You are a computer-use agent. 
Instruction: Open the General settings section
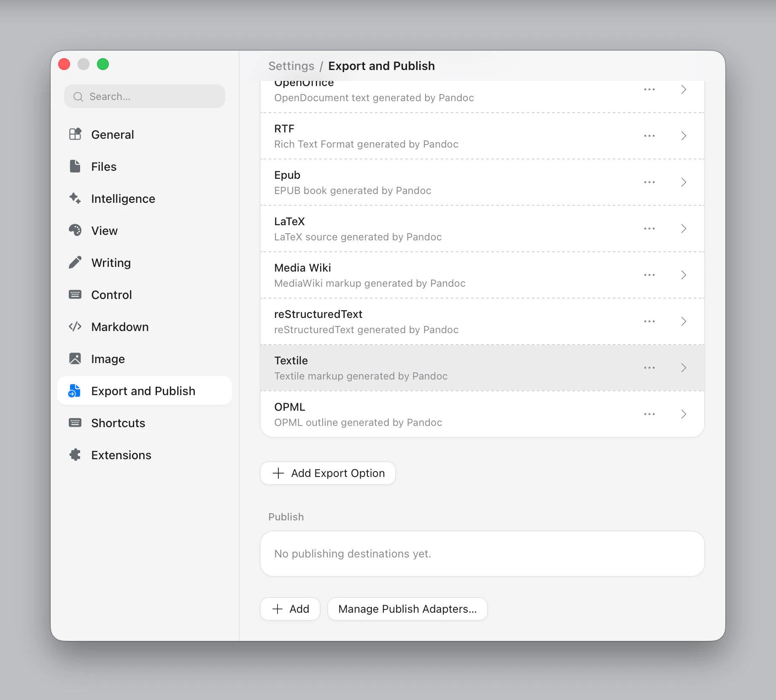click(145, 135)
